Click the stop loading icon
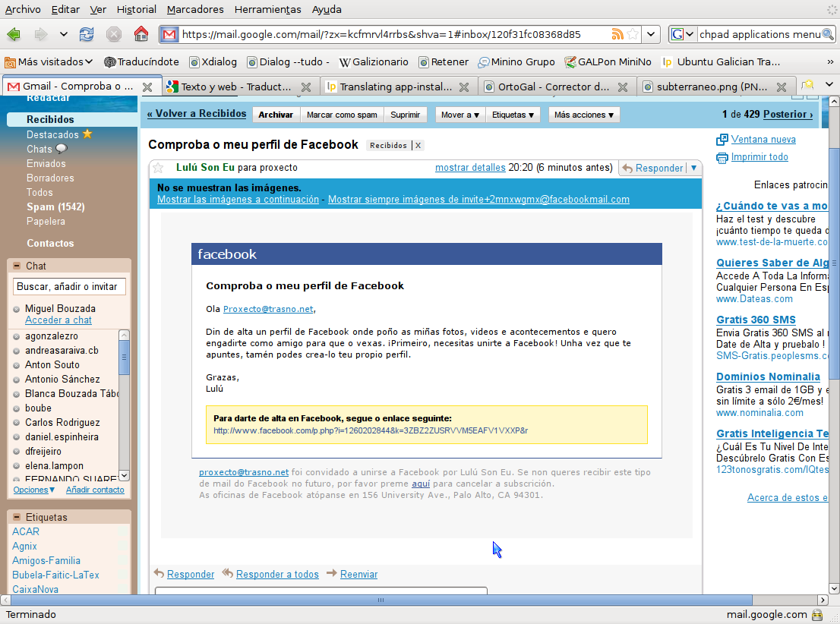 114,35
